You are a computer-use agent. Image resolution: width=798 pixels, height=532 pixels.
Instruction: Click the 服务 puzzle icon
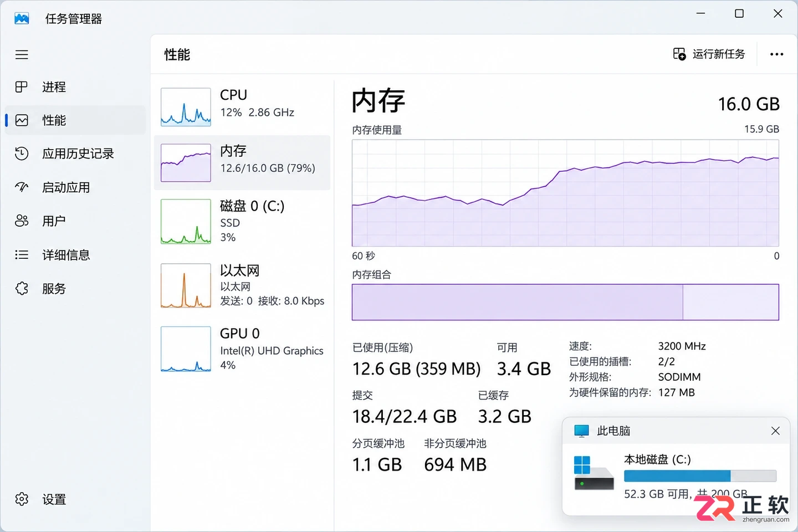[x=22, y=289]
